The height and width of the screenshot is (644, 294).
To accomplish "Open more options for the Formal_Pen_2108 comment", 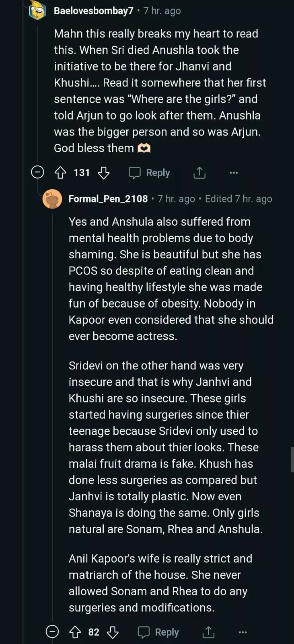I will point(243,632).
